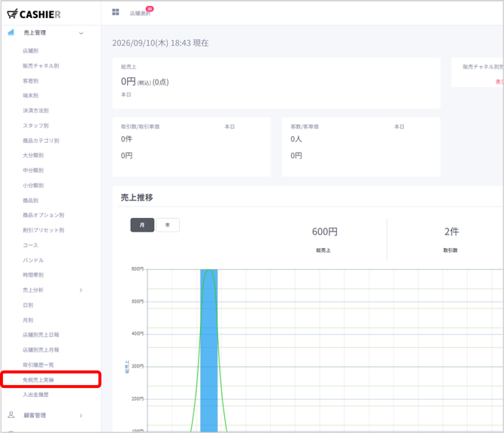Open 店舗別売上月報 in sidebar
This screenshot has height=433, width=504.
point(41,350)
